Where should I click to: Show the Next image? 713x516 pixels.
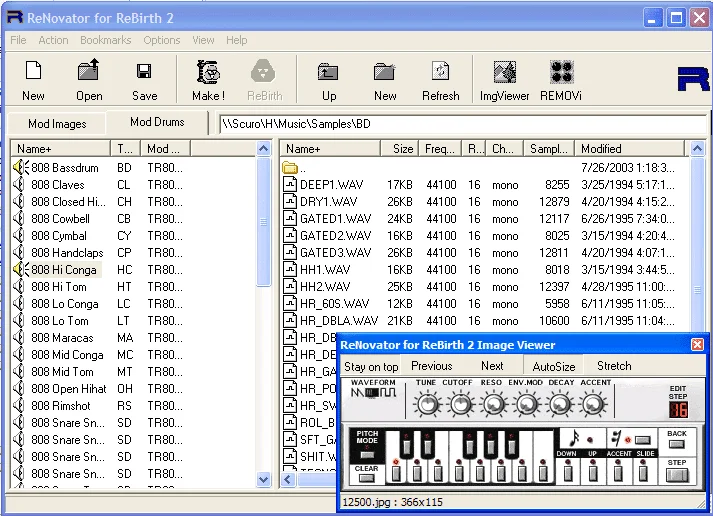(492, 366)
